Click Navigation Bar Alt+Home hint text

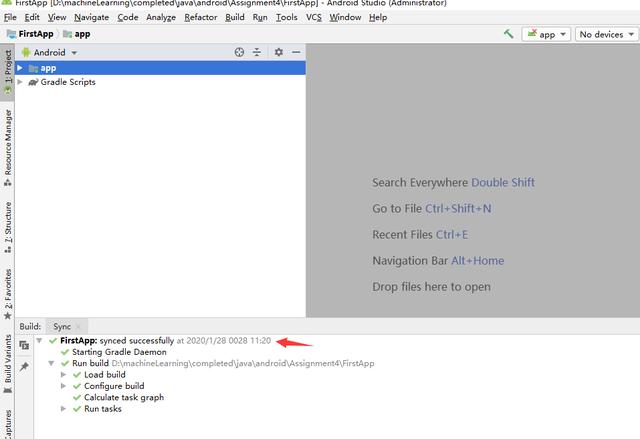pyautogui.click(x=438, y=261)
